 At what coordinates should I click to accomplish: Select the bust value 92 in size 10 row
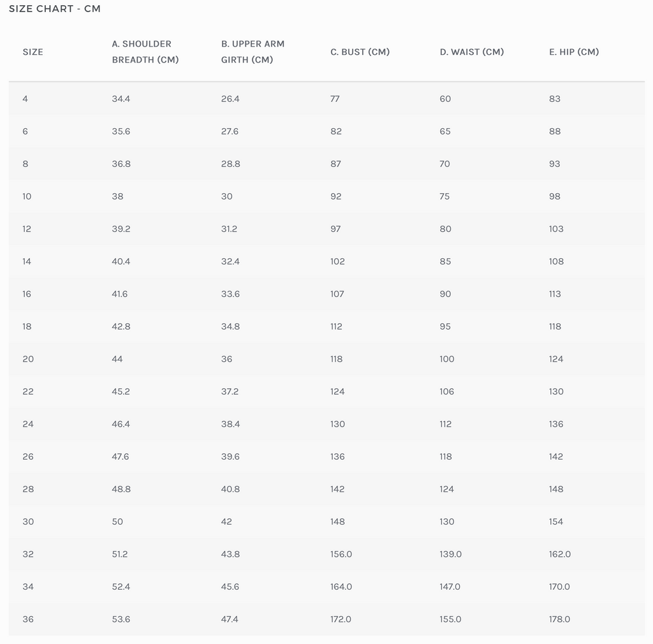click(x=336, y=196)
